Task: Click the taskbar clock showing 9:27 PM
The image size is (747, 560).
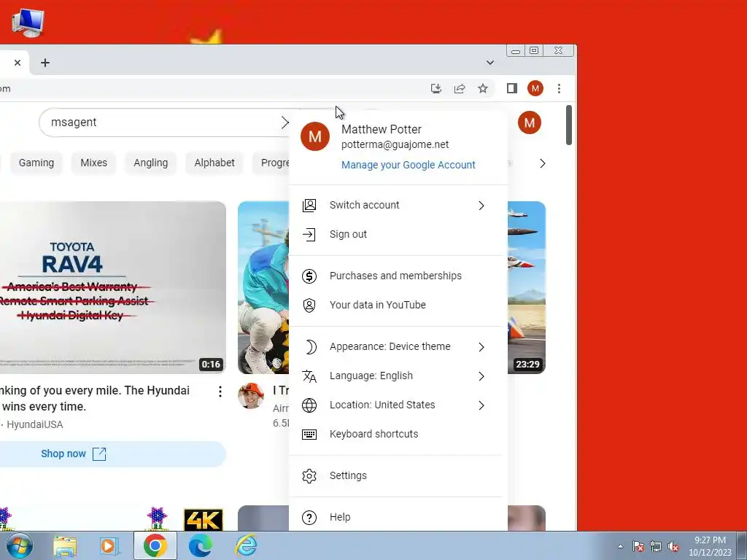Action: [x=710, y=546]
